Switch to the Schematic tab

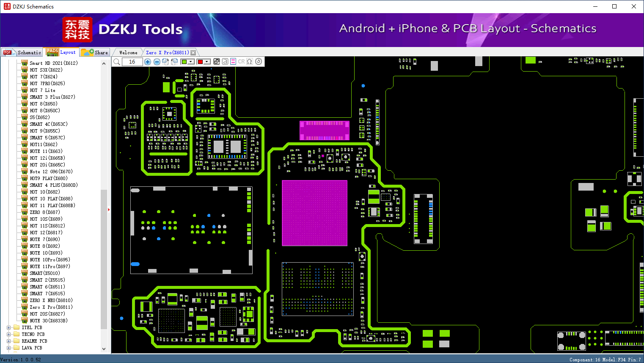pos(22,53)
